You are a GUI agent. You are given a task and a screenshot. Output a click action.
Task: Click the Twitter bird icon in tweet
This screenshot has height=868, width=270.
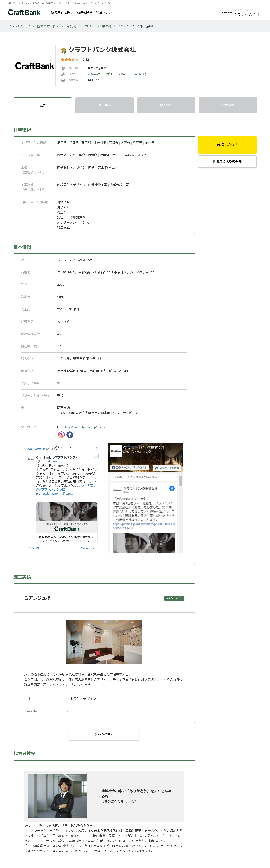(96, 457)
